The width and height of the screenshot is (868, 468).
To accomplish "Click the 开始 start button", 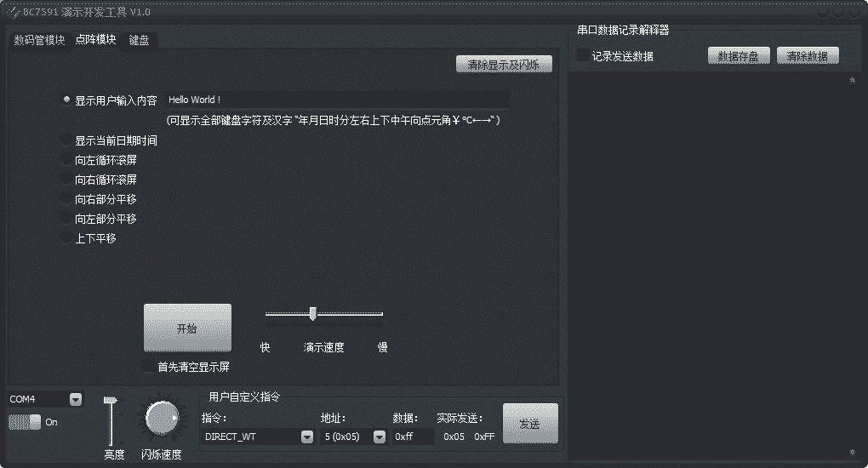I will (x=188, y=328).
